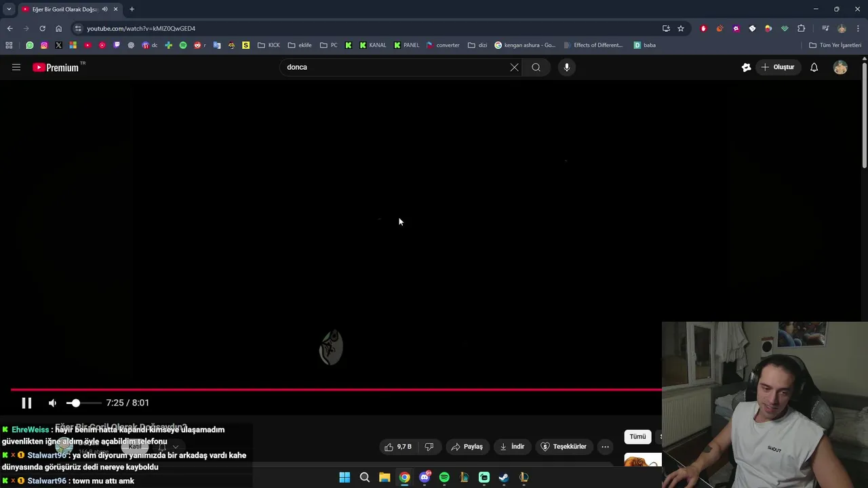Open the 'Effects of Different...' bookmark
This screenshot has height=488, width=868.
593,45
